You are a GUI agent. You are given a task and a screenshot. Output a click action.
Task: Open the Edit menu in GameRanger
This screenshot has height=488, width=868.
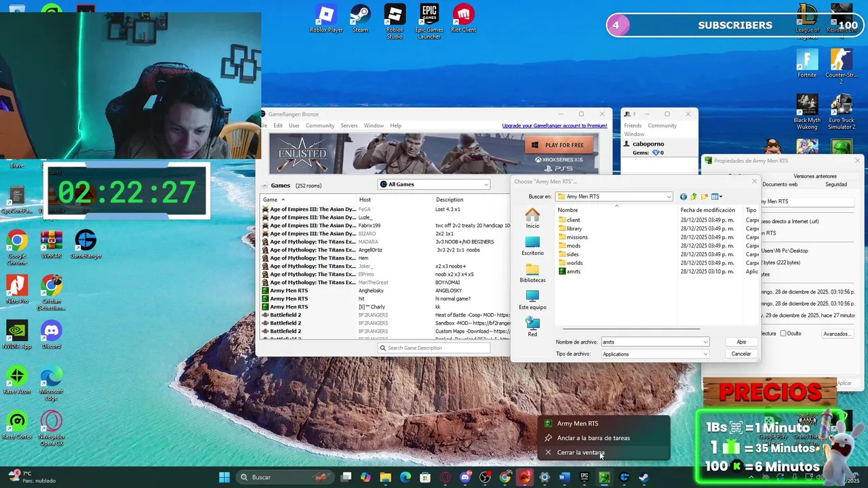[278, 125]
